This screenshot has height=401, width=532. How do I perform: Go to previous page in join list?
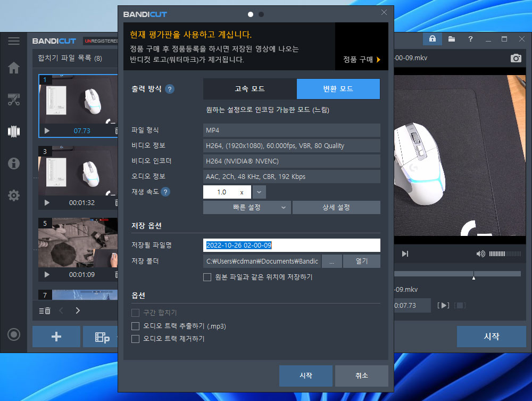coord(61,310)
